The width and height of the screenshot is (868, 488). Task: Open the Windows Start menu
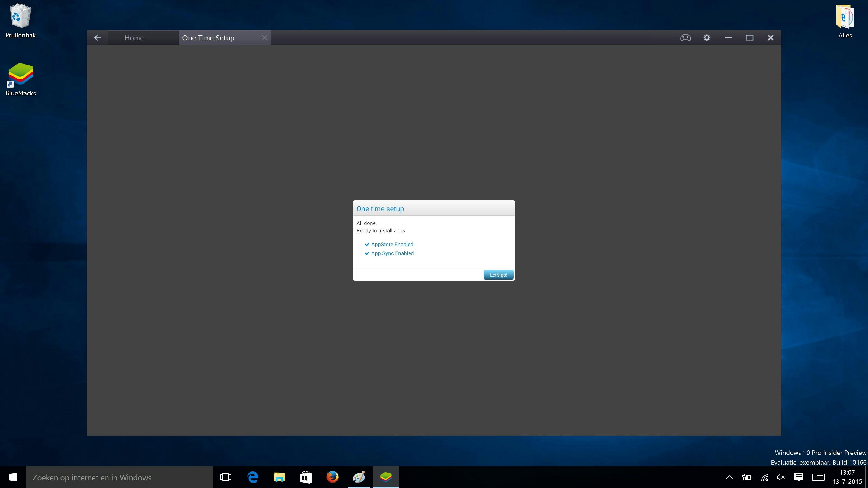(x=13, y=477)
